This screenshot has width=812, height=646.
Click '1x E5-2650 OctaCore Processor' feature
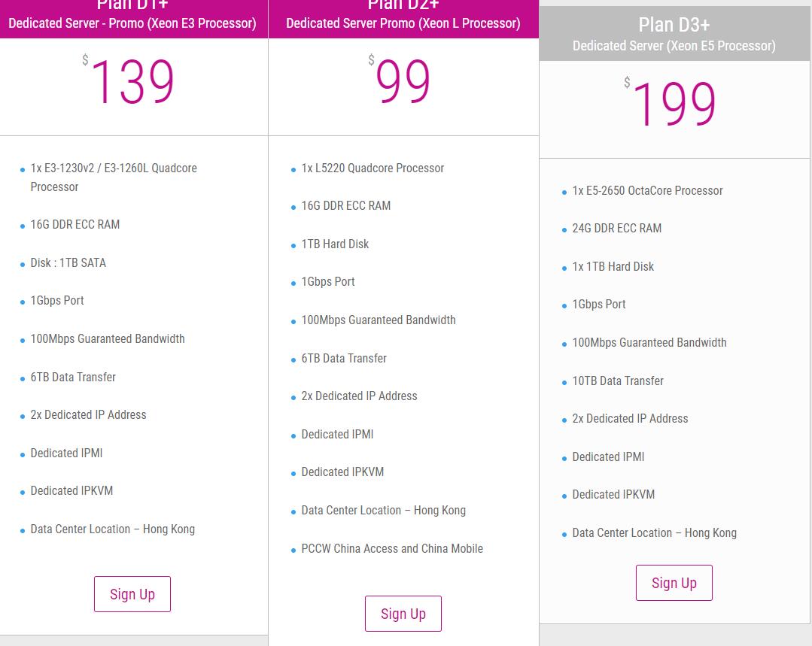tap(647, 191)
